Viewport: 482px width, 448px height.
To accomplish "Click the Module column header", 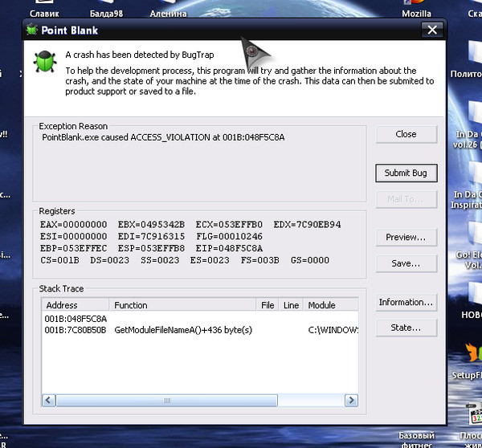I will (x=331, y=305).
